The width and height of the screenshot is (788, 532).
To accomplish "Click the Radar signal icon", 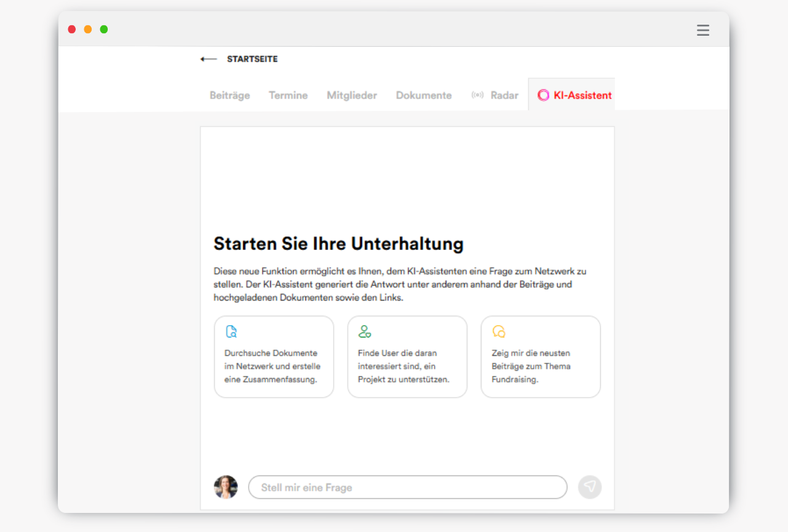I will [477, 95].
